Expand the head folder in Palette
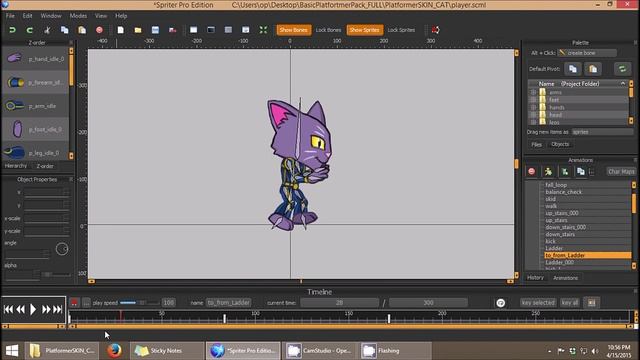 [533, 115]
